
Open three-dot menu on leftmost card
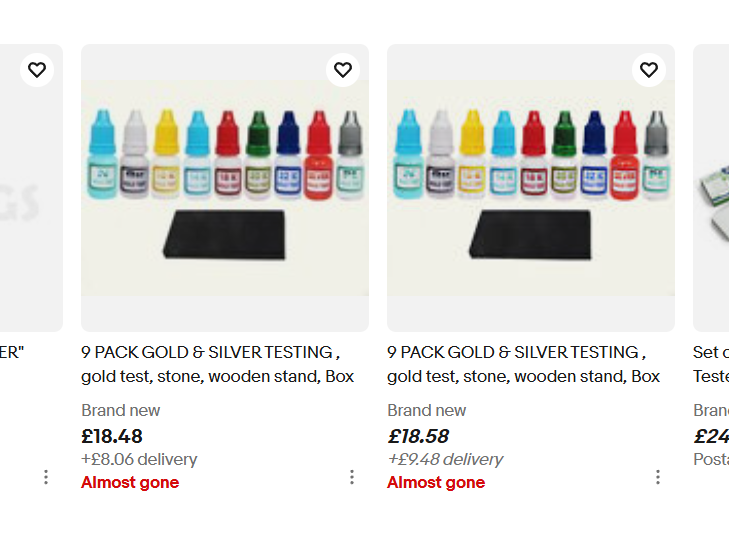coord(46,477)
